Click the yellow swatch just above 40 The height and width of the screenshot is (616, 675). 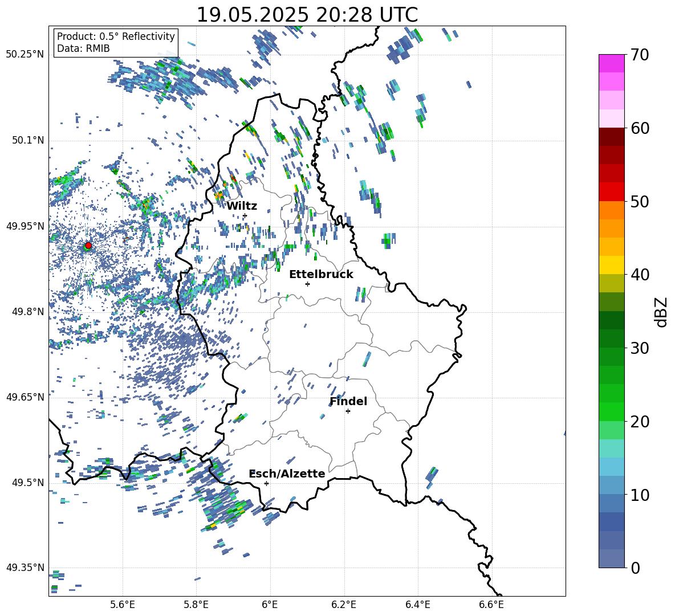(x=611, y=265)
